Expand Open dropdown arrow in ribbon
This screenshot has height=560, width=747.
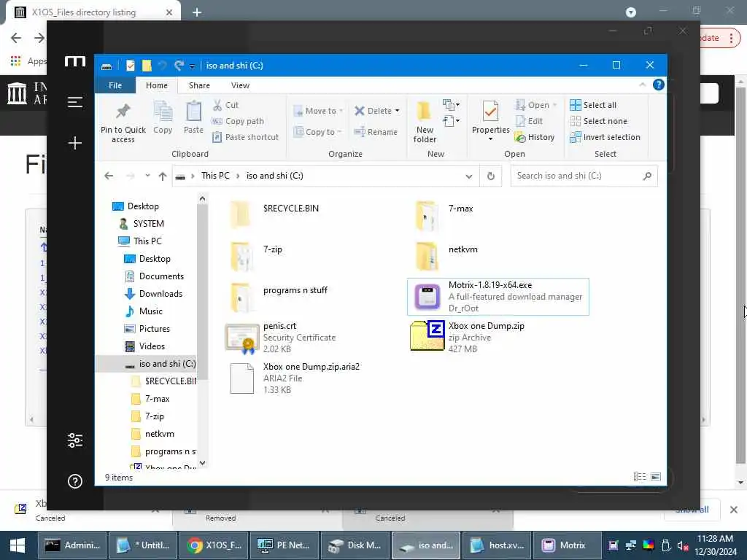(x=554, y=105)
